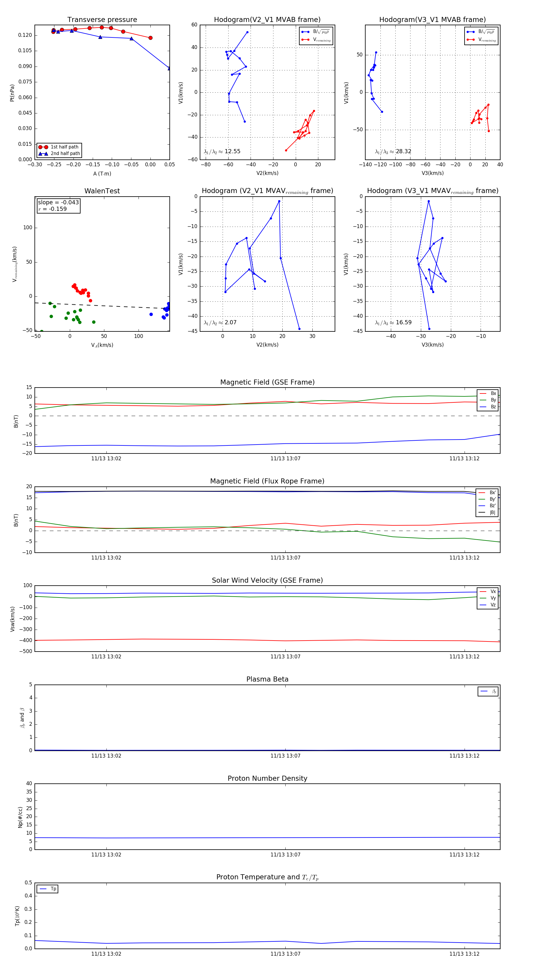Select the "Hodogram(V2_V1 MVAB frame)" title
Screen dimensions: 535x980
pos(267,20)
